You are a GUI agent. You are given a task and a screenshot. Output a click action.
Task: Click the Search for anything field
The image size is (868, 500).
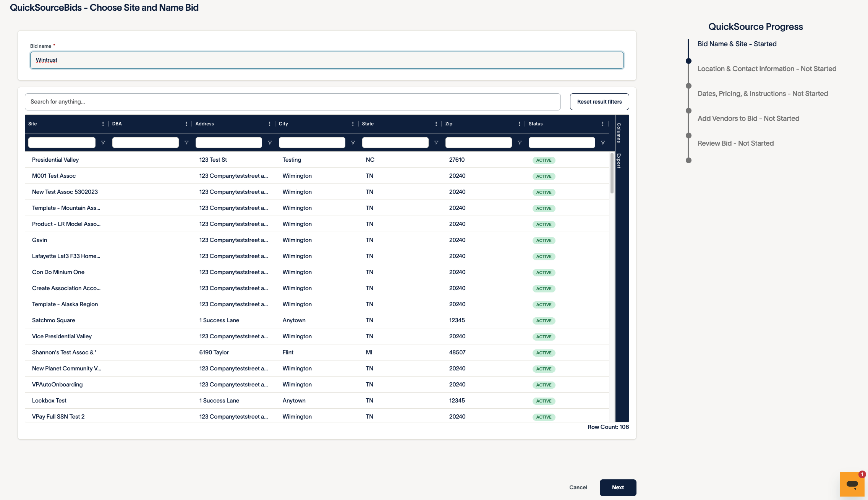coord(293,102)
